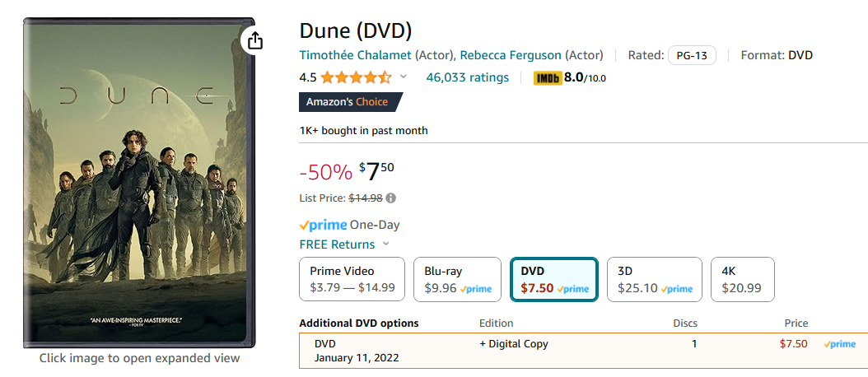The height and width of the screenshot is (377, 868).
Task: Select the 3D format option
Action: click(x=654, y=280)
